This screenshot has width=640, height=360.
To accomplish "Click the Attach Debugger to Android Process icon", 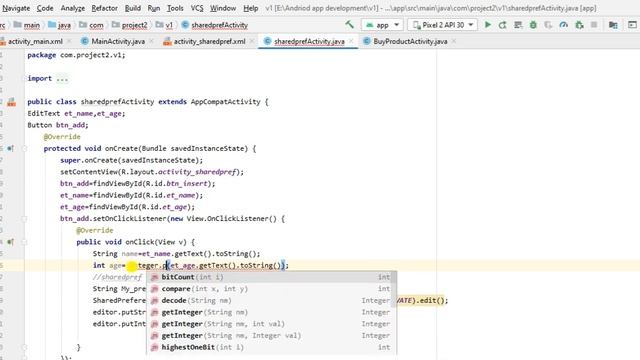I will click(x=579, y=25).
